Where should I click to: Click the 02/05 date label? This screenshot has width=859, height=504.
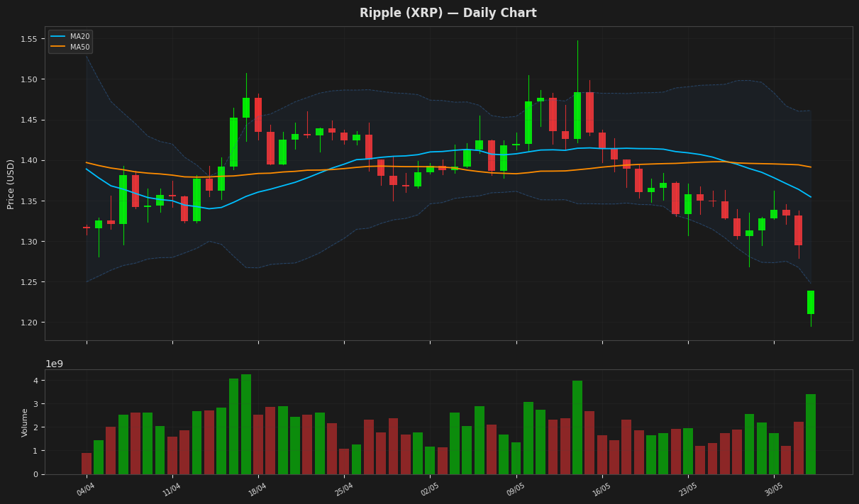430,488
